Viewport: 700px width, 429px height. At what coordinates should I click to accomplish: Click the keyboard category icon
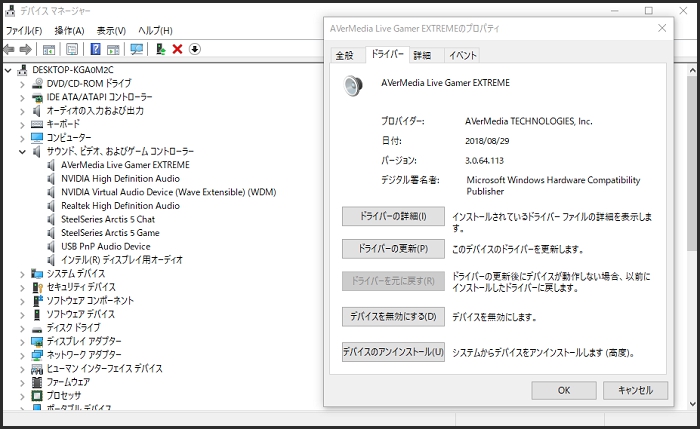tap(37, 124)
